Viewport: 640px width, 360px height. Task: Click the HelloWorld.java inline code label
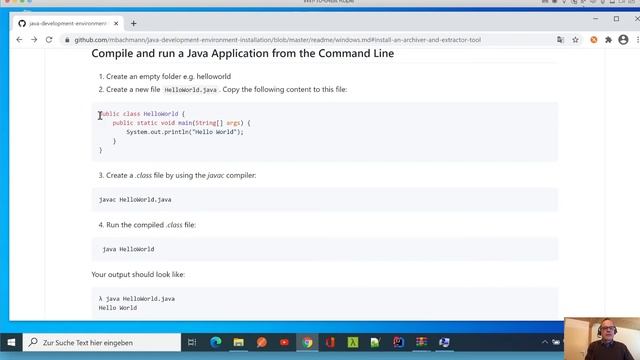coord(190,90)
